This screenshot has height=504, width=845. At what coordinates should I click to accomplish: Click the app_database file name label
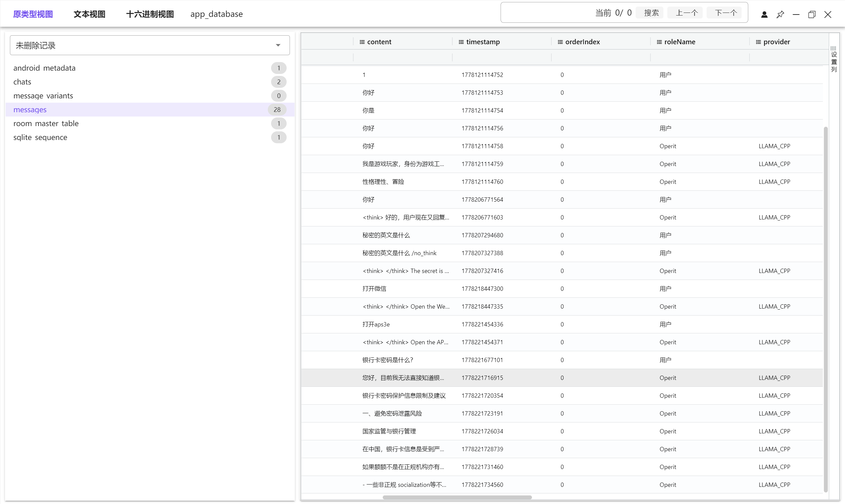pos(216,14)
